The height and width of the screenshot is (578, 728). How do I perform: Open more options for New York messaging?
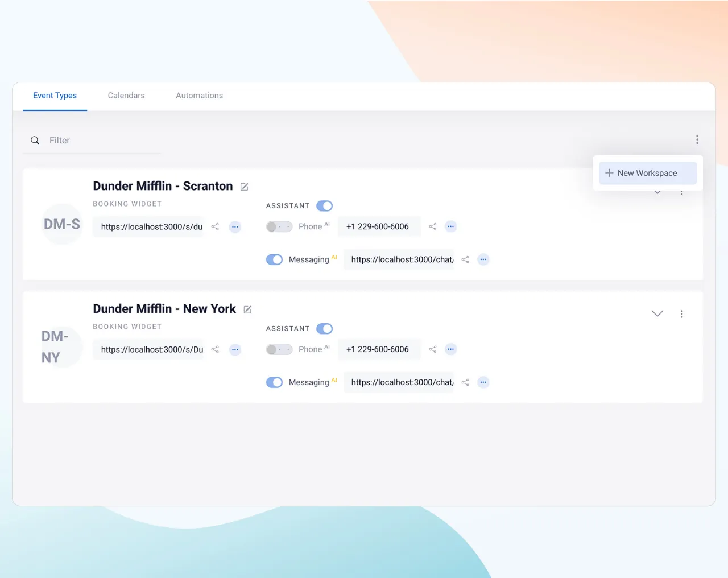[483, 382]
